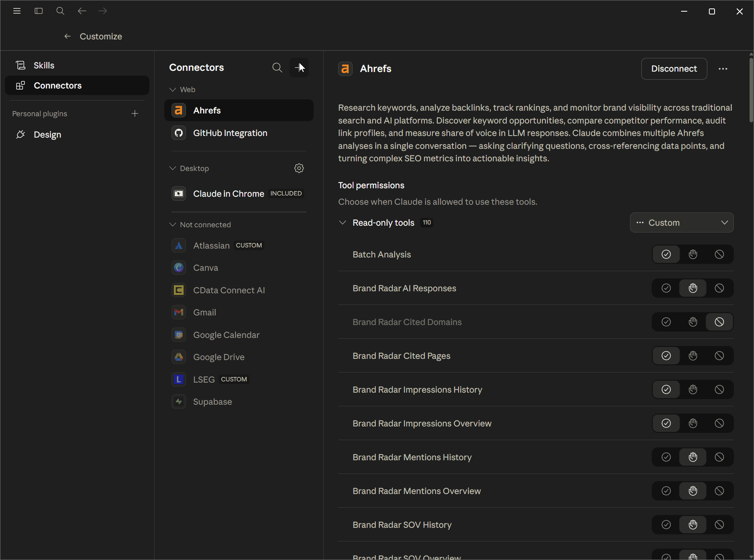
Task: Go back with the title bar arrow
Action: (82, 11)
